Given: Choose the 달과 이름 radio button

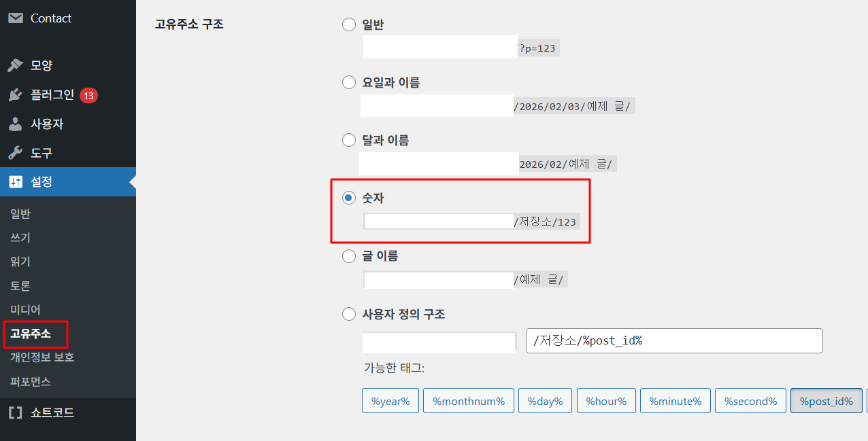Looking at the screenshot, I should pos(349,141).
